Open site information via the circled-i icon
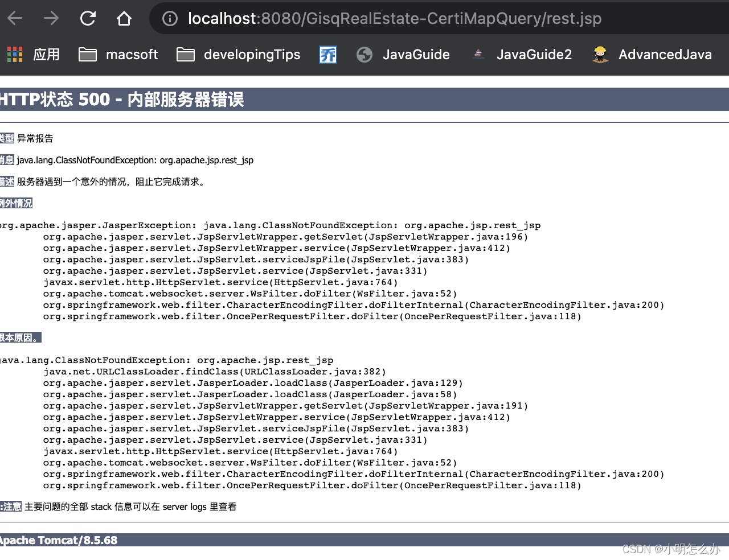 tap(169, 18)
